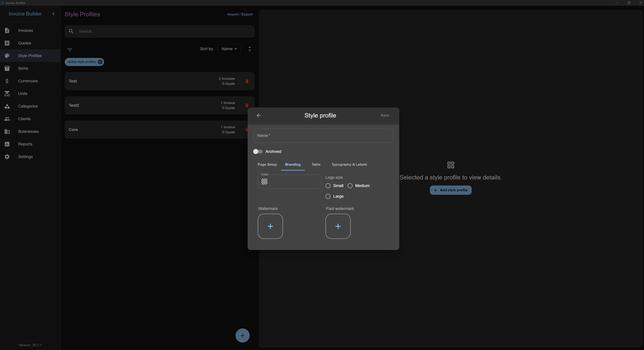Image resolution: width=644 pixels, height=350 pixels.
Task: Select the Core style profile row
Action: (156, 130)
